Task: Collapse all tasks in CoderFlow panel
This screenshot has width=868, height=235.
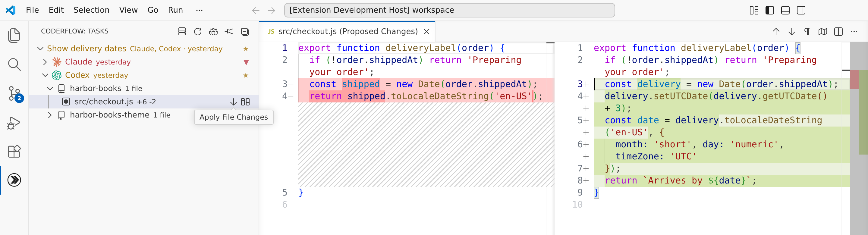Action: pyautogui.click(x=245, y=31)
